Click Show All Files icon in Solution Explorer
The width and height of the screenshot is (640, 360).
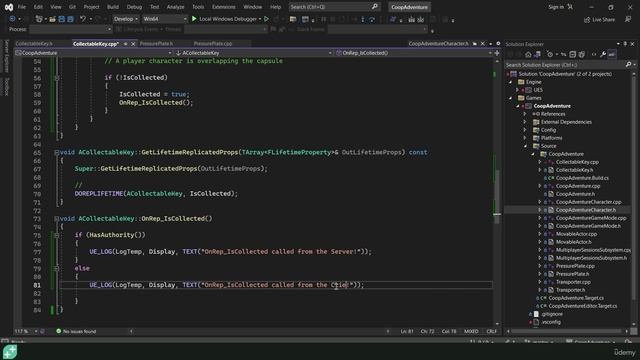[582, 54]
